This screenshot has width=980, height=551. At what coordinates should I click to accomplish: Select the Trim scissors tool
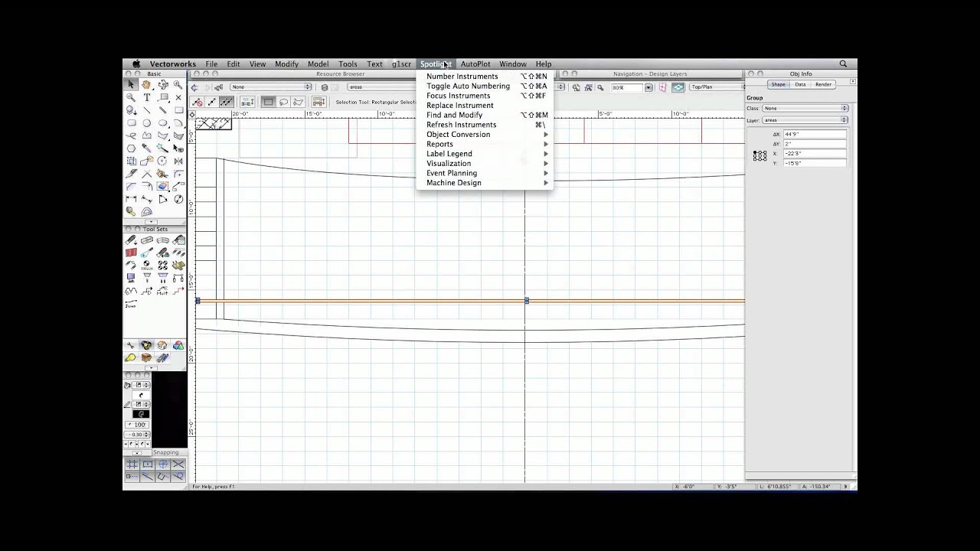(162, 174)
